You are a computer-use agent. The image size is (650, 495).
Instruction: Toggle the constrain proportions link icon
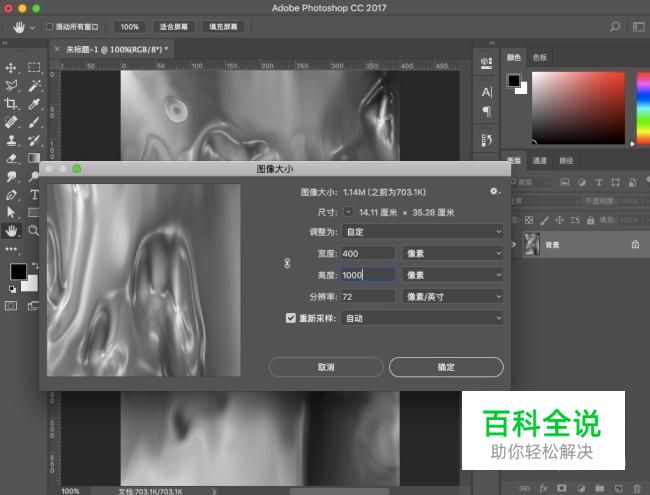point(287,263)
